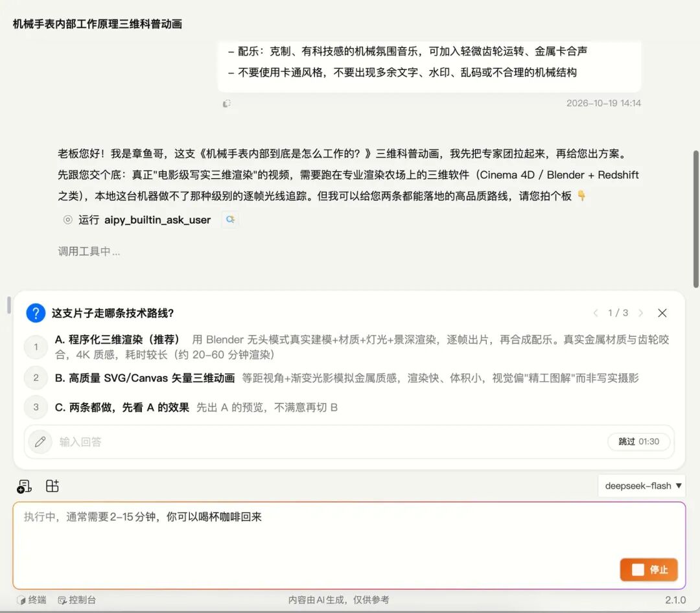Go to the previous question arrow
Screen dimensions: 700x613
(x=596, y=313)
